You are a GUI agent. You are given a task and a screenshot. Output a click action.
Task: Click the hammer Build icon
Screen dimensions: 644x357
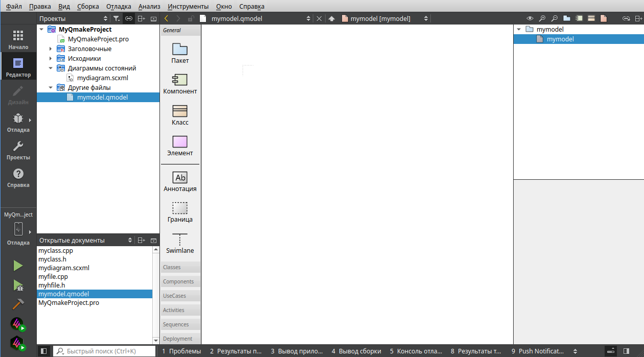coord(18,304)
